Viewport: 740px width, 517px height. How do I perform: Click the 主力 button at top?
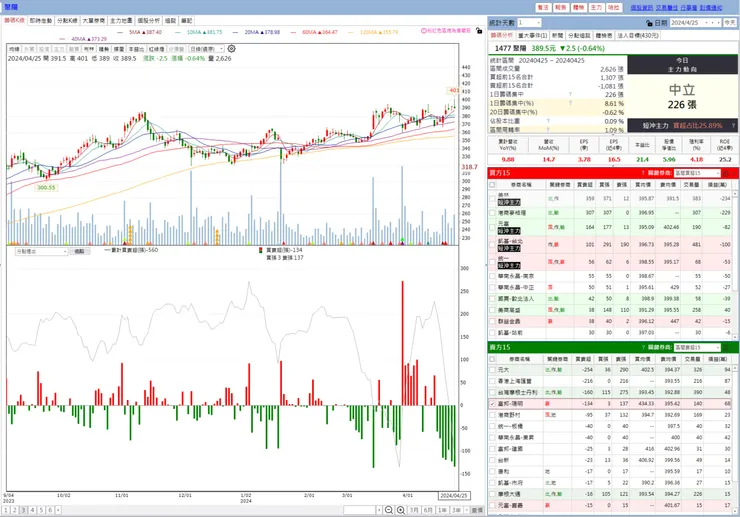point(596,8)
